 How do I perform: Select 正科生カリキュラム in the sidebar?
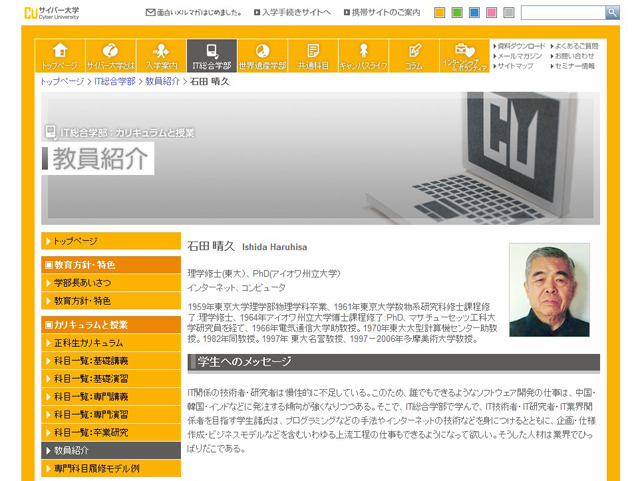[x=89, y=343]
